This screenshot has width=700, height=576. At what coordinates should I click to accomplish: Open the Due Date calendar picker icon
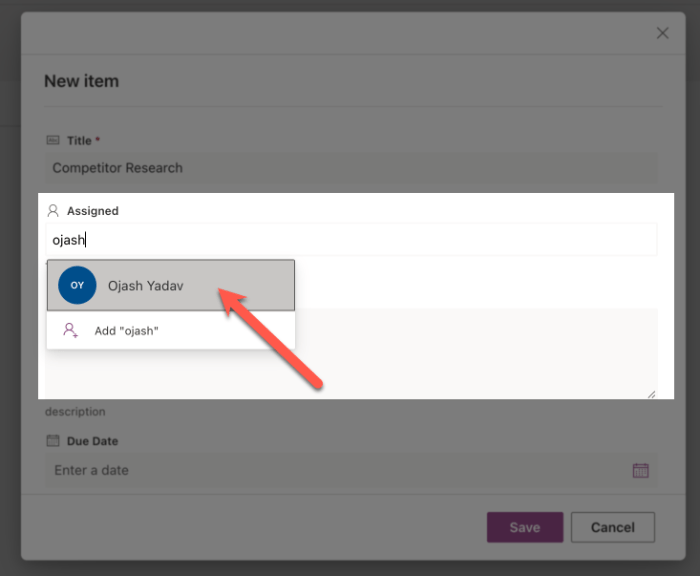click(x=640, y=470)
